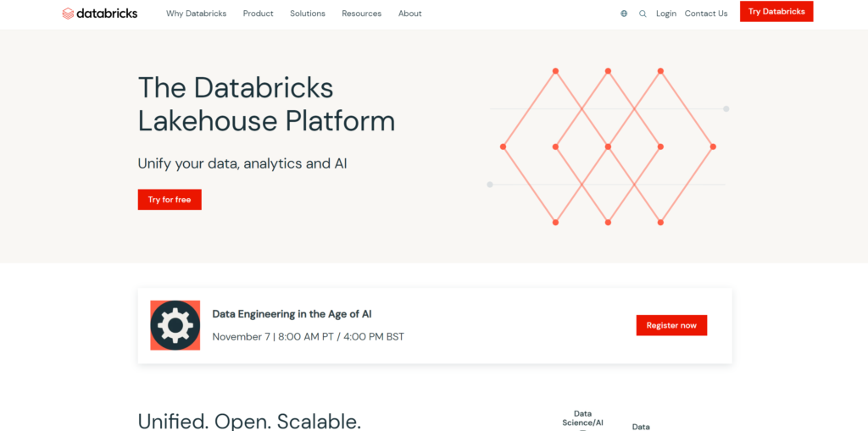Open the Data Engineering in the Age of AI title
The width and height of the screenshot is (868, 431).
pyautogui.click(x=292, y=314)
